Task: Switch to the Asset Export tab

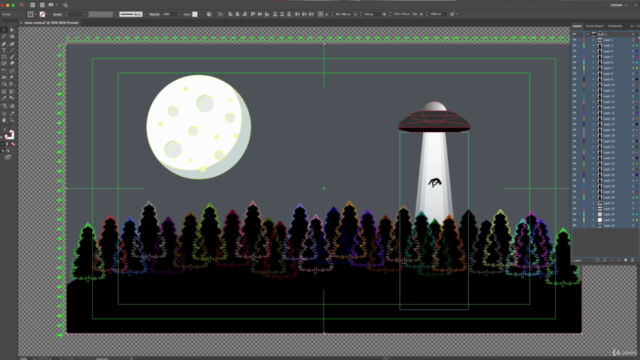Action: click(595, 26)
